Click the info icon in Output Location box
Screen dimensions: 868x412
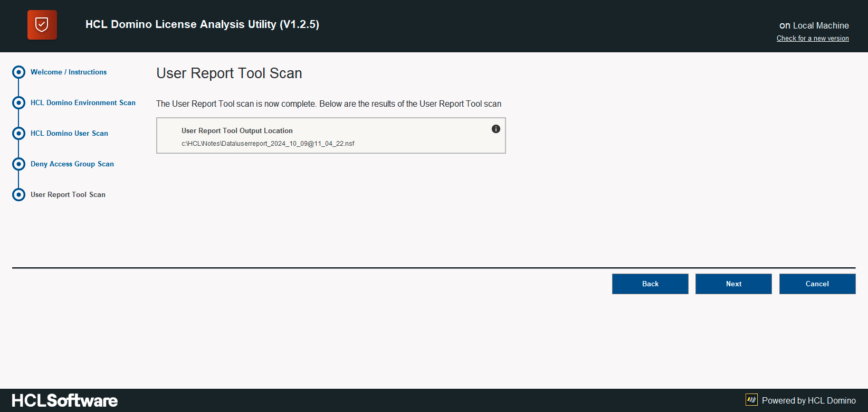pyautogui.click(x=496, y=129)
